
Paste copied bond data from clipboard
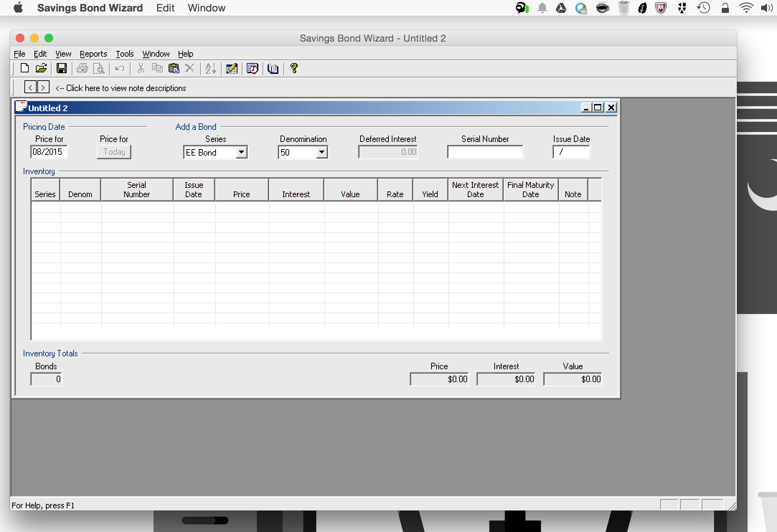(x=174, y=68)
